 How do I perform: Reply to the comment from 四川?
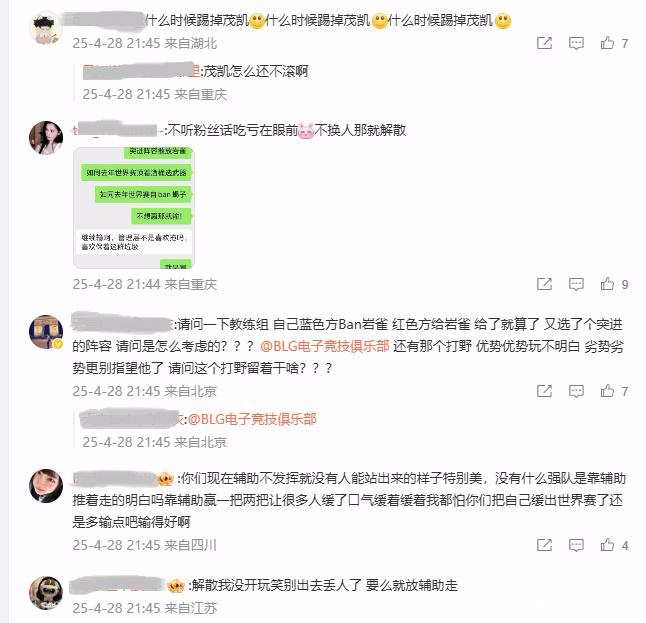click(576, 545)
